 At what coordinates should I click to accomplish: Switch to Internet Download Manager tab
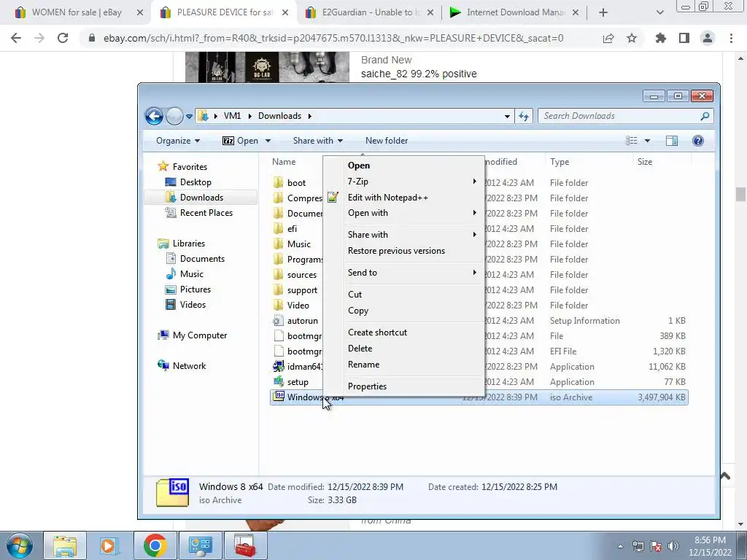point(515,13)
